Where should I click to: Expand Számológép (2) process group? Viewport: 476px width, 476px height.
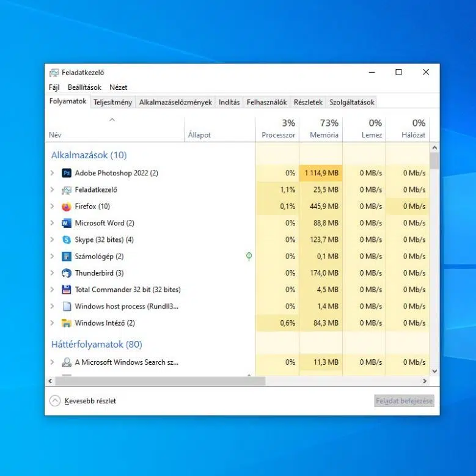tap(52, 257)
